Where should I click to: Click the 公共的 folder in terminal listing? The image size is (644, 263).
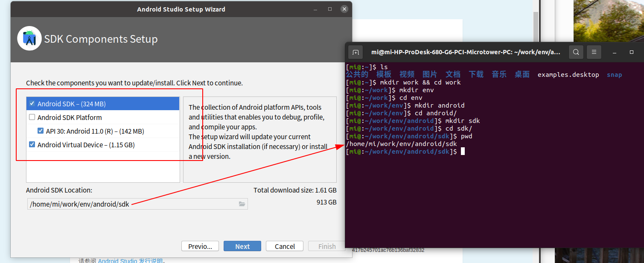[x=357, y=75]
